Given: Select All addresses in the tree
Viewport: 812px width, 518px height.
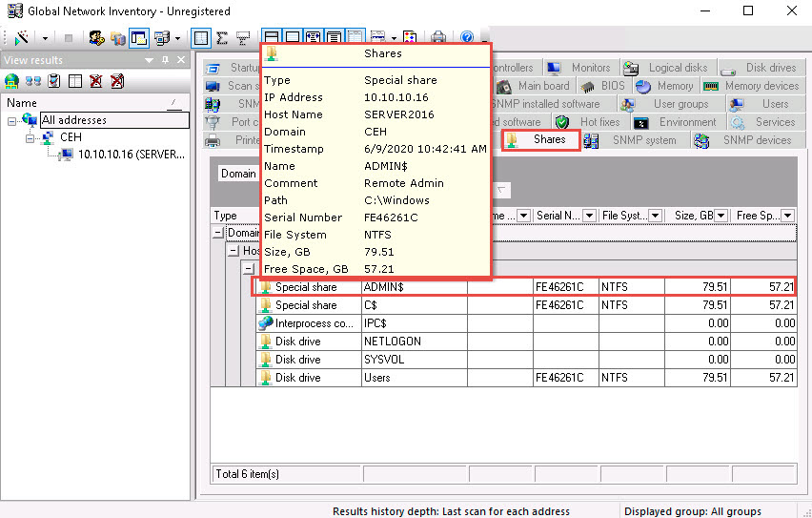Looking at the screenshot, I should 114,120.
